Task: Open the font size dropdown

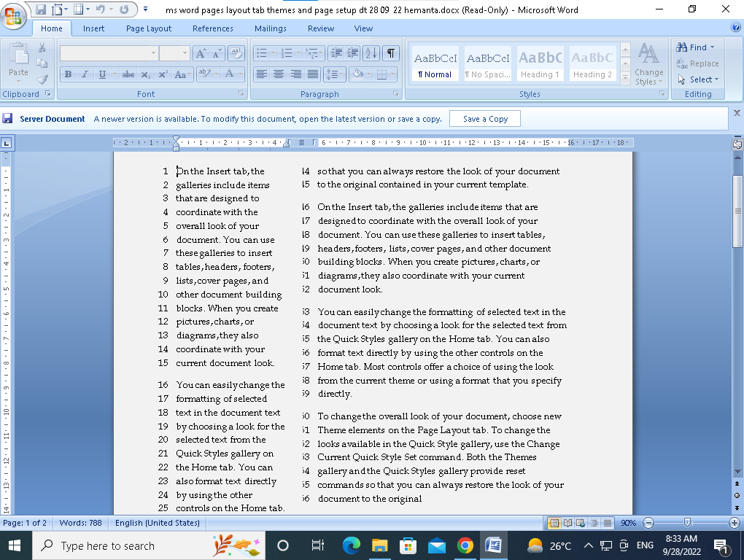Action: [185, 53]
